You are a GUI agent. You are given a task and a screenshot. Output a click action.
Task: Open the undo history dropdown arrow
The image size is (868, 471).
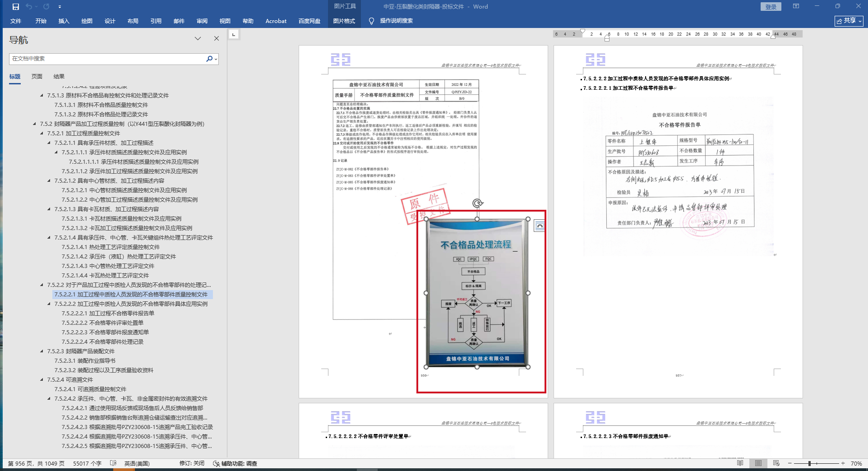click(x=37, y=7)
